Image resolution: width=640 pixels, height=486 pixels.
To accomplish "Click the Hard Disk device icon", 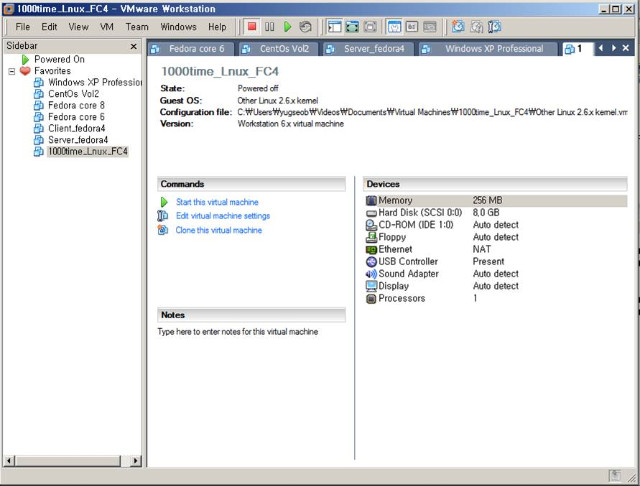I will pyautogui.click(x=371, y=213).
